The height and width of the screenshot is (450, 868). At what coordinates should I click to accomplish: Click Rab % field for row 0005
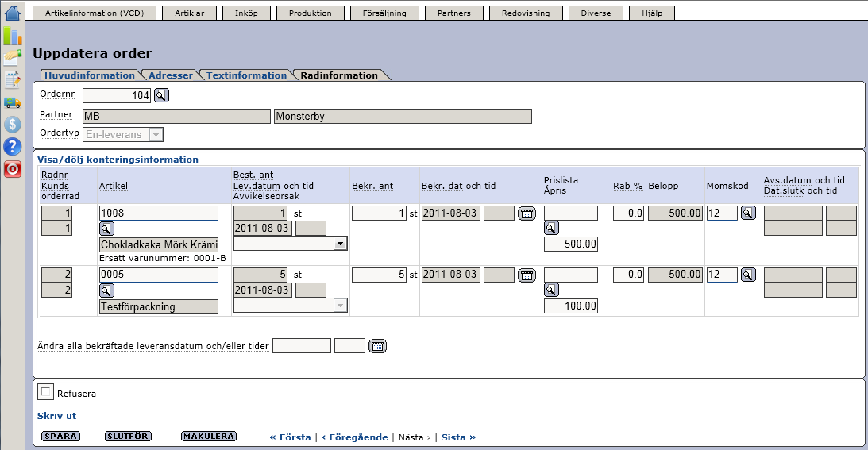628,275
